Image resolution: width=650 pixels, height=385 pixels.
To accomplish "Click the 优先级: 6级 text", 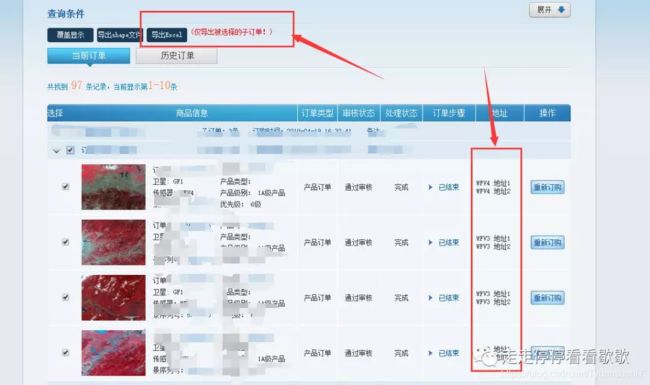I will (240, 204).
